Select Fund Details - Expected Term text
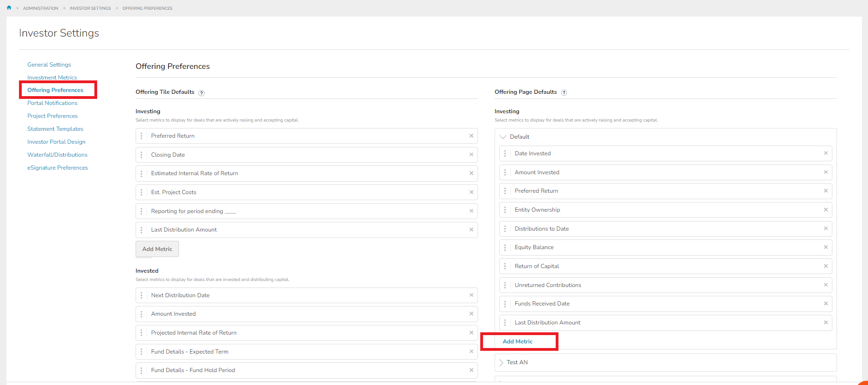The width and height of the screenshot is (868, 385). click(190, 352)
